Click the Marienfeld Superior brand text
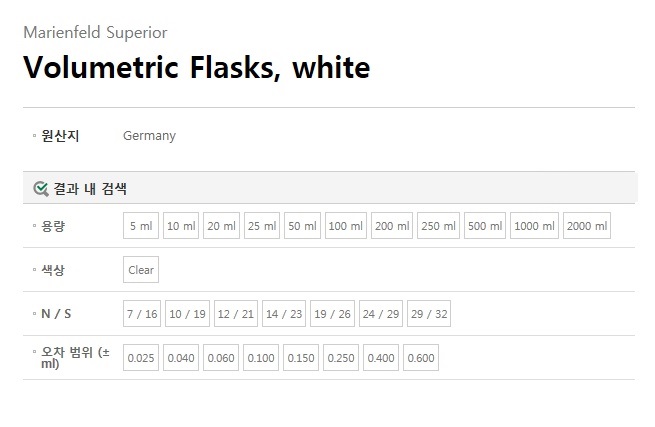This screenshot has height=427, width=655. coord(95,31)
